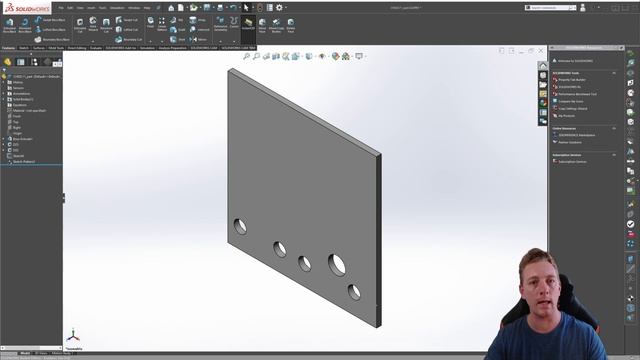Use the Intersect feature tool
Screen dimensions: 640x360
pos(199,29)
